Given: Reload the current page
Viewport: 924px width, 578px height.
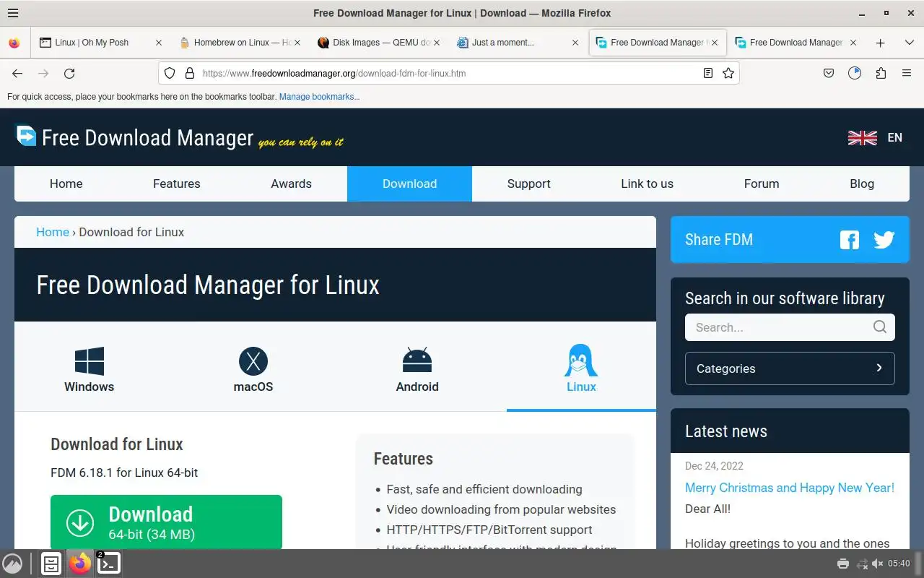Looking at the screenshot, I should click(x=69, y=73).
